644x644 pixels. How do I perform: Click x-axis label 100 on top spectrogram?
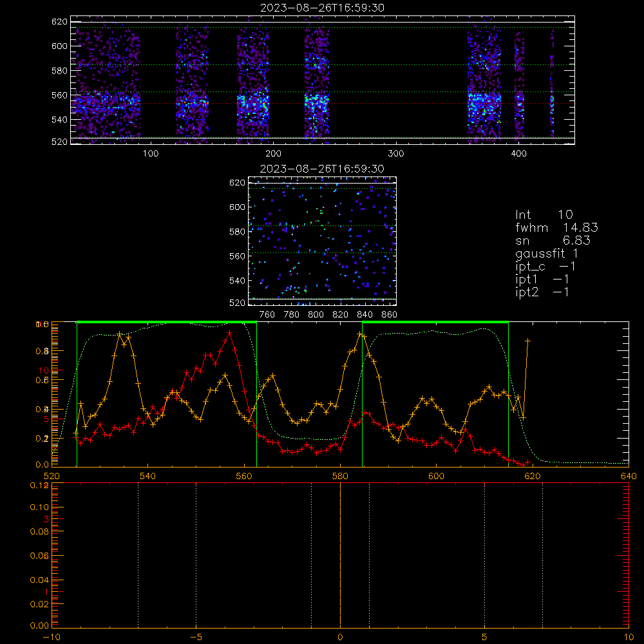151,153
